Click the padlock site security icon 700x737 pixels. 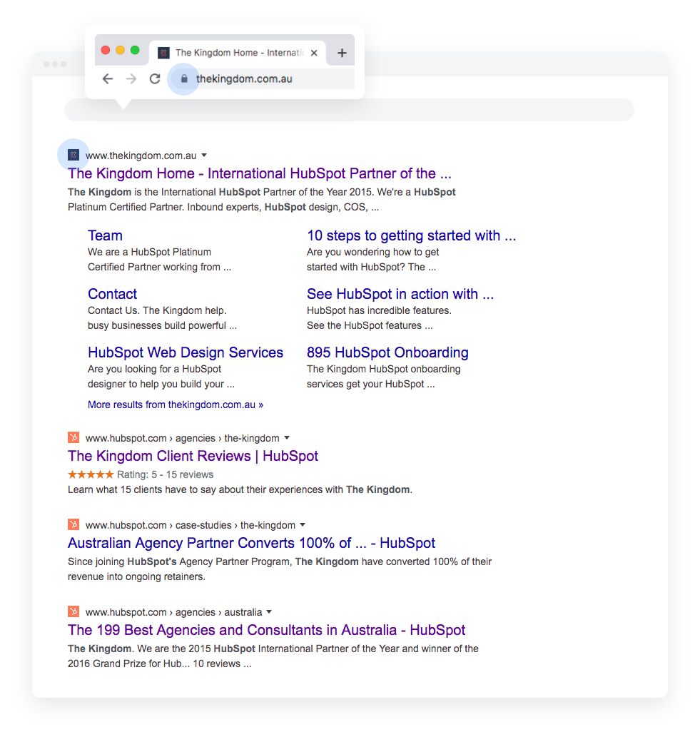point(184,79)
